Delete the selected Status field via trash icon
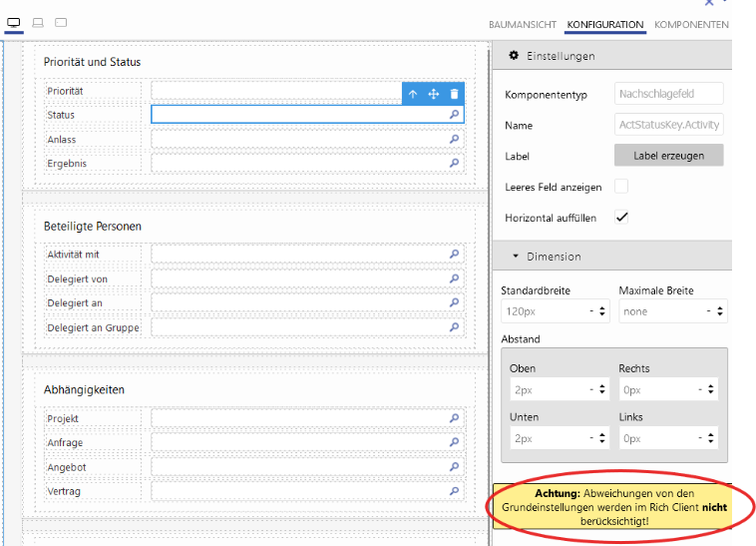The image size is (756, 546). point(455,94)
